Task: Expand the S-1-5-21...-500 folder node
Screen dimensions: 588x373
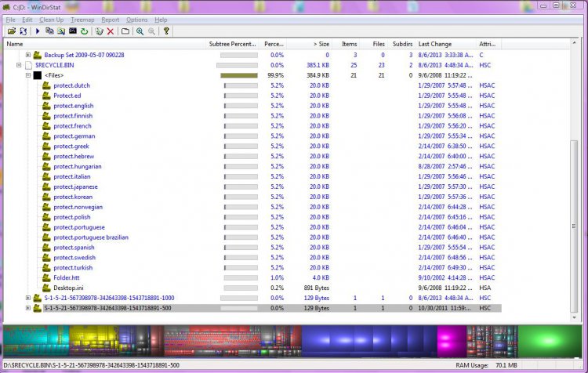Action: click(x=28, y=308)
